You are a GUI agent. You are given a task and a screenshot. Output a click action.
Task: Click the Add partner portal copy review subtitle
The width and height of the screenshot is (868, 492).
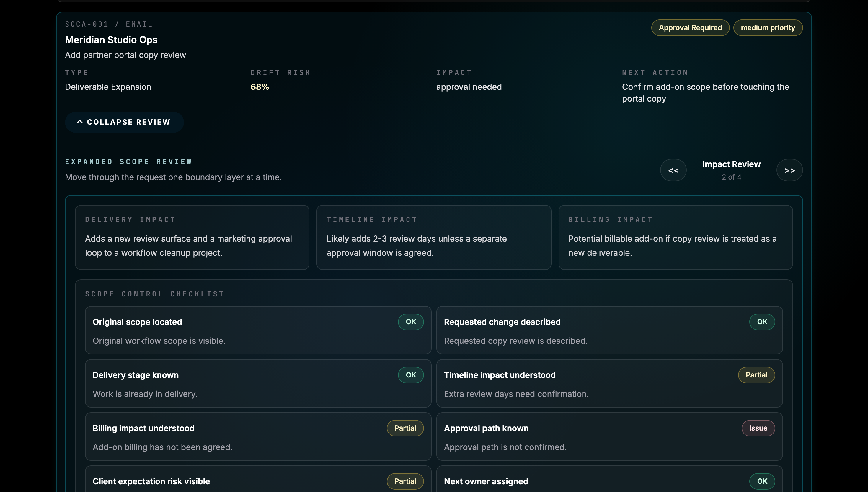point(125,55)
